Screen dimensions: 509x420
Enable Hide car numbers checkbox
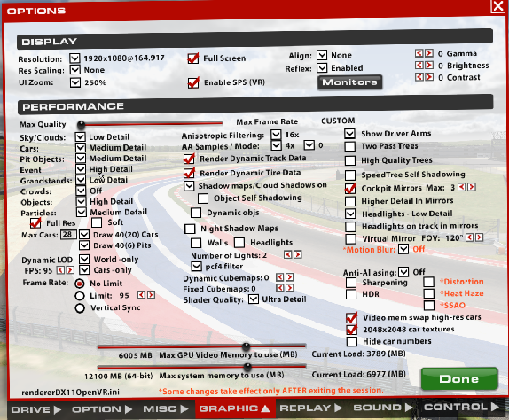352,341
